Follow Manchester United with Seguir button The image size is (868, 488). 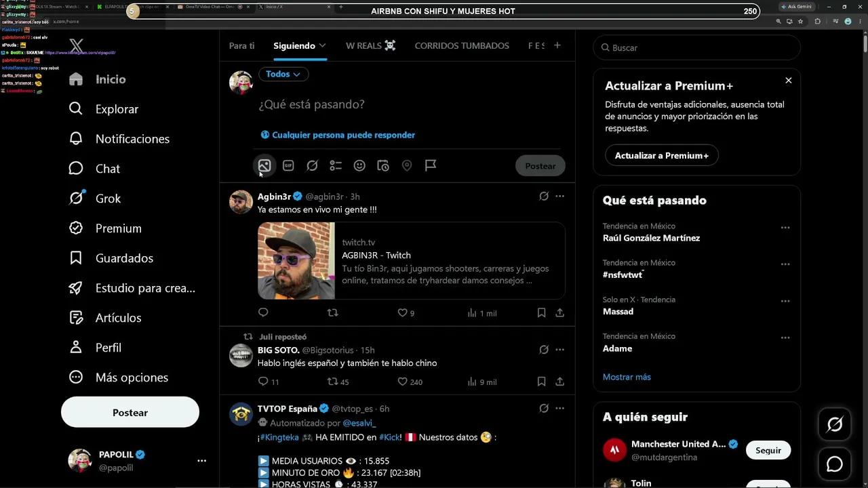click(x=768, y=450)
